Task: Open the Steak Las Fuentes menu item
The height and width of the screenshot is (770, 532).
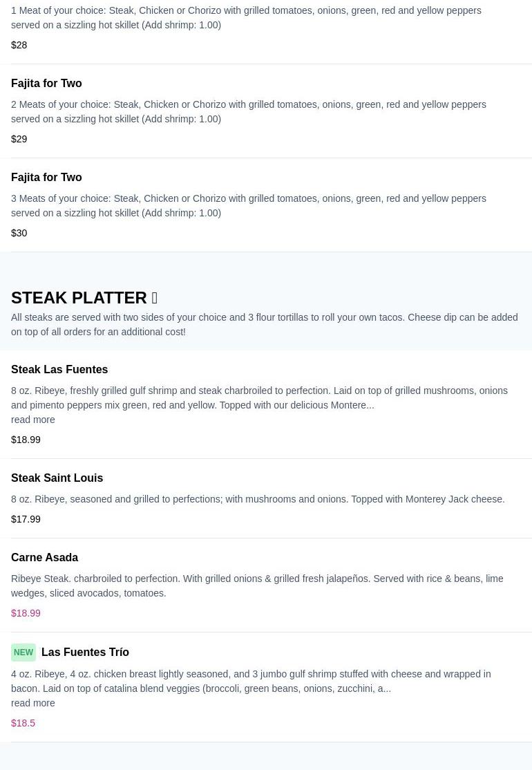Action: 59,369
